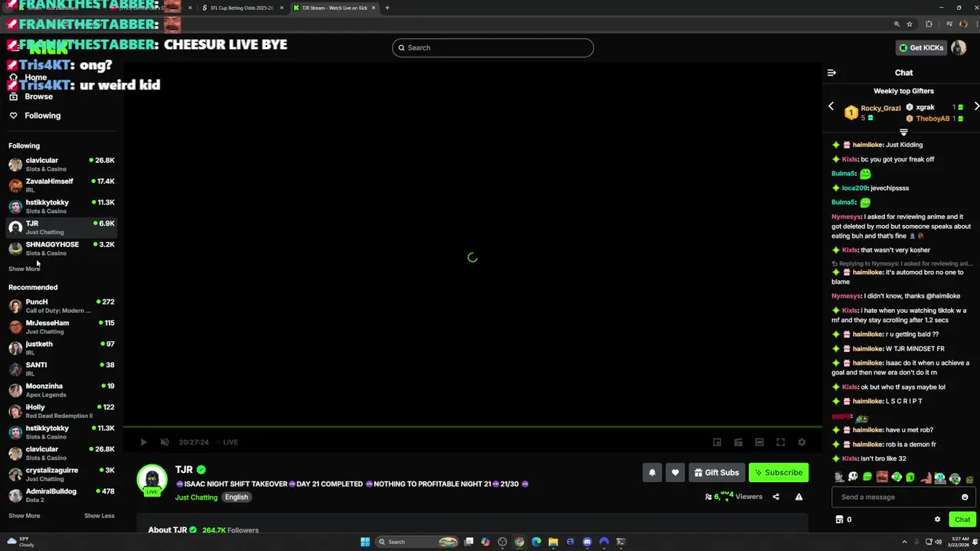Go to previous top gifters page
The height and width of the screenshot is (551, 980).
831,106
